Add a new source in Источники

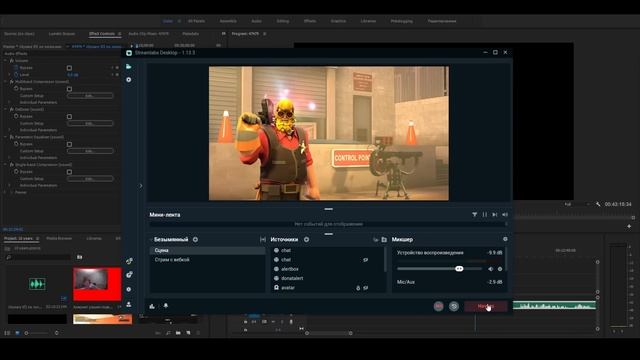click(x=307, y=240)
